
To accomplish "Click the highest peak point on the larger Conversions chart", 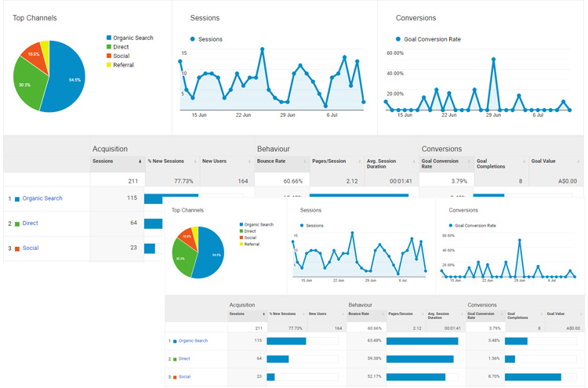I will tap(493, 59).
